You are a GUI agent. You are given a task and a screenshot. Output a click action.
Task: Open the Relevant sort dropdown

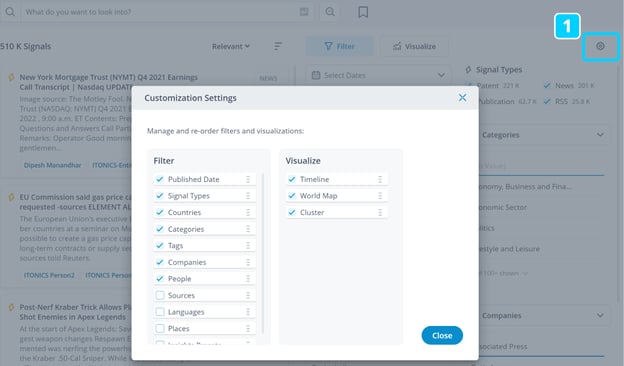click(x=231, y=47)
